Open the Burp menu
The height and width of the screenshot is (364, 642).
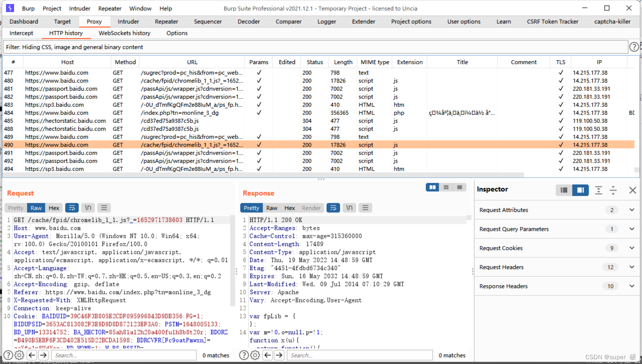pyautogui.click(x=28, y=8)
